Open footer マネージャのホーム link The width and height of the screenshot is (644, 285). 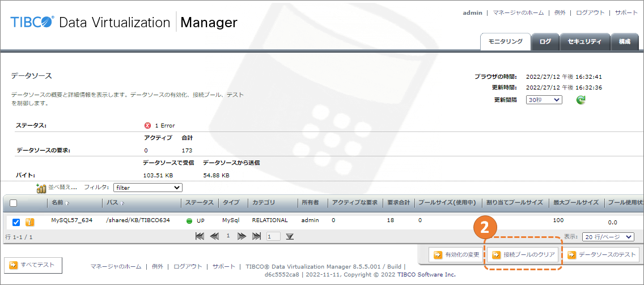click(116, 266)
